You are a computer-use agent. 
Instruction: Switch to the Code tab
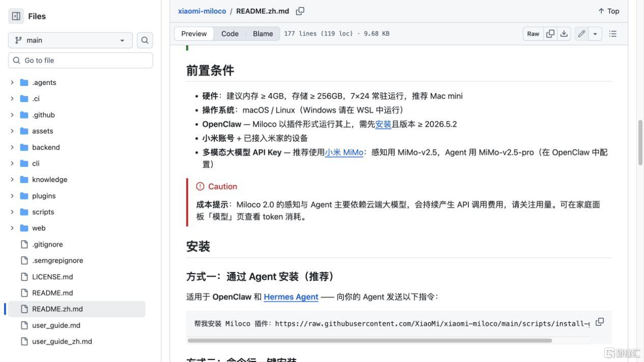pos(230,34)
